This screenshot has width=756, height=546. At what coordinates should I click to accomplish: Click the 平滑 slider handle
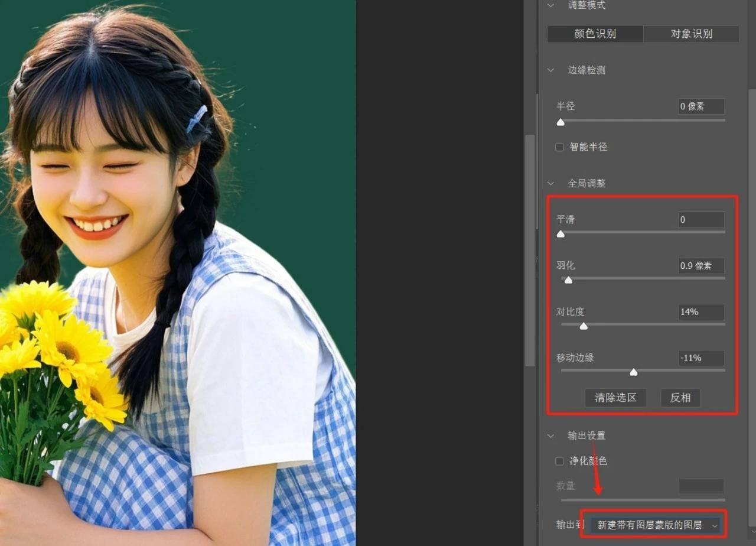coord(561,234)
